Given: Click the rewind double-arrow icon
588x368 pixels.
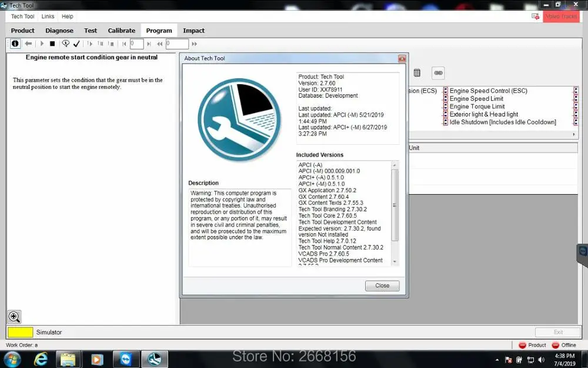Looking at the screenshot, I should coord(160,44).
